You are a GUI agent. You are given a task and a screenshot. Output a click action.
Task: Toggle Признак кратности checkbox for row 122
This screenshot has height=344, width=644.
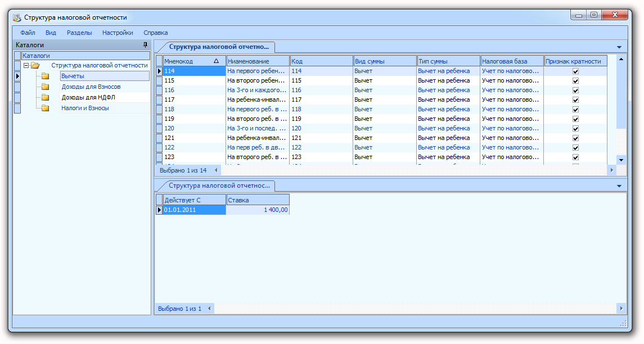(x=575, y=148)
